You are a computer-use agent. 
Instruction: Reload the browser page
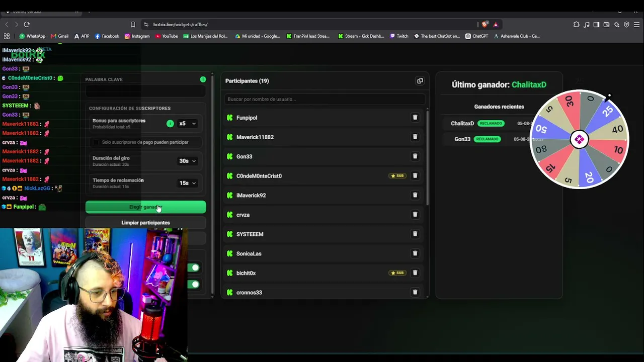pos(27,24)
